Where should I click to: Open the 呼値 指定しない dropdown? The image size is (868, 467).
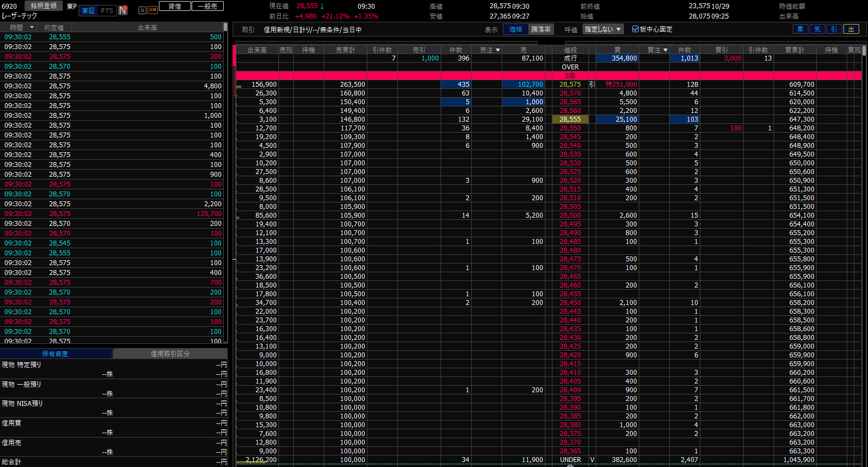pos(603,29)
